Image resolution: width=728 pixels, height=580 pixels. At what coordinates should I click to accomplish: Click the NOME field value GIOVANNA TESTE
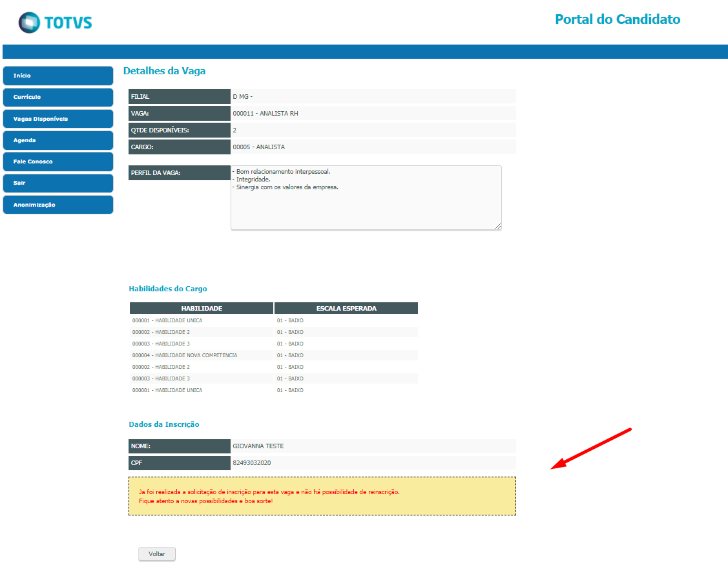tap(258, 446)
